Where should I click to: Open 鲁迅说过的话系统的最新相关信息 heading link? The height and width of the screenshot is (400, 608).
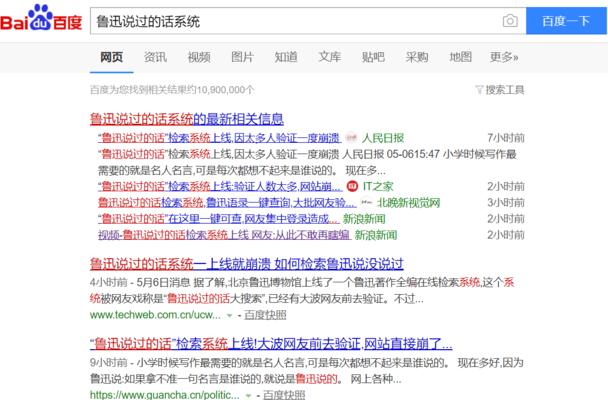tap(187, 119)
